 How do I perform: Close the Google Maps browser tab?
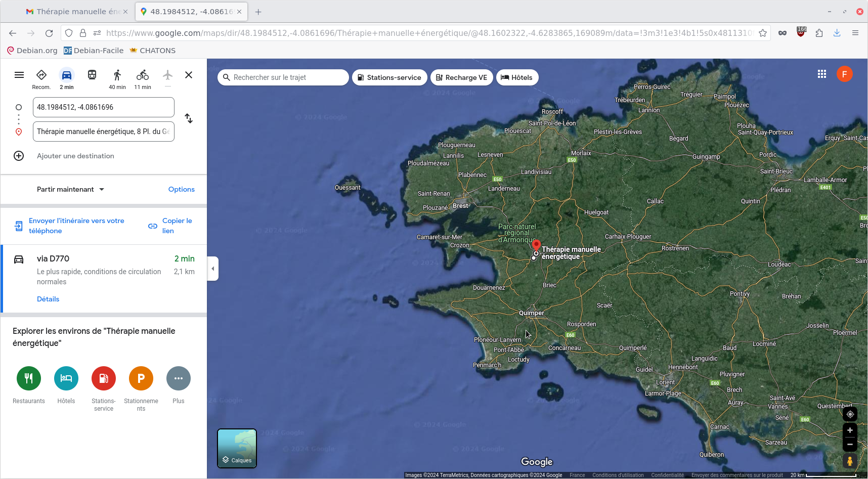point(239,11)
